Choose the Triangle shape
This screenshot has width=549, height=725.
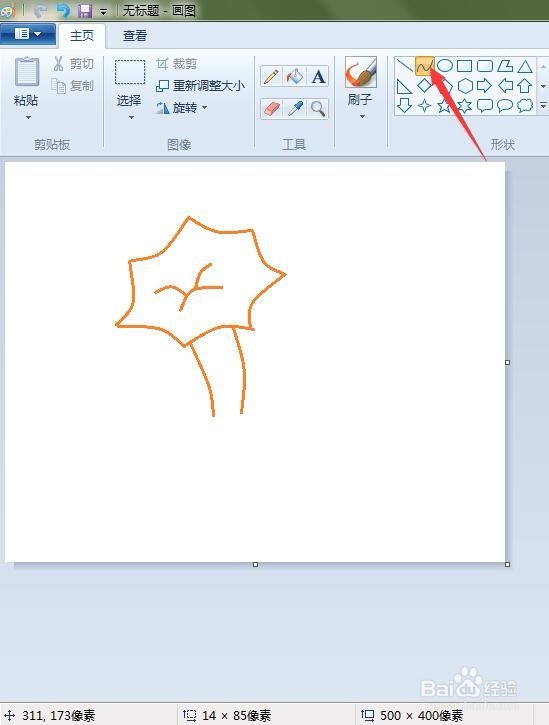[x=524, y=66]
